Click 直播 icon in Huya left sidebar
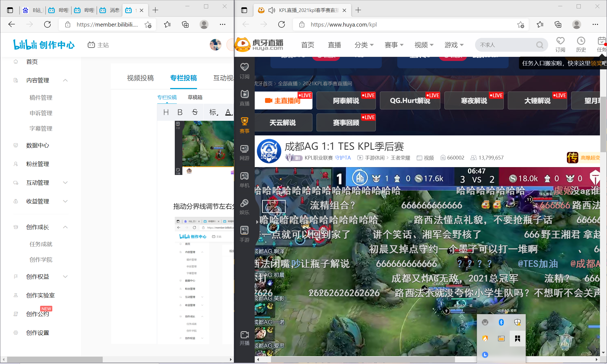 [x=244, y=98]
